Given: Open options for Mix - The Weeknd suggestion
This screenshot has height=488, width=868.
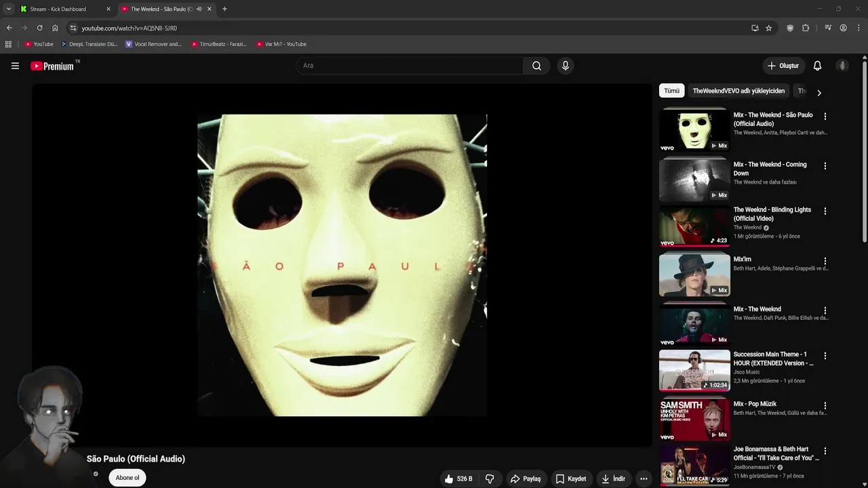Looking at the screenshot, I should pyautogui.click(x=825, y=311).
